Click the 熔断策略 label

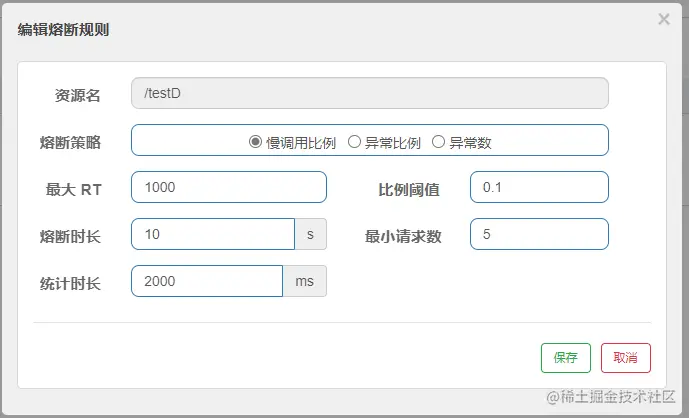[x=70, y=142]
